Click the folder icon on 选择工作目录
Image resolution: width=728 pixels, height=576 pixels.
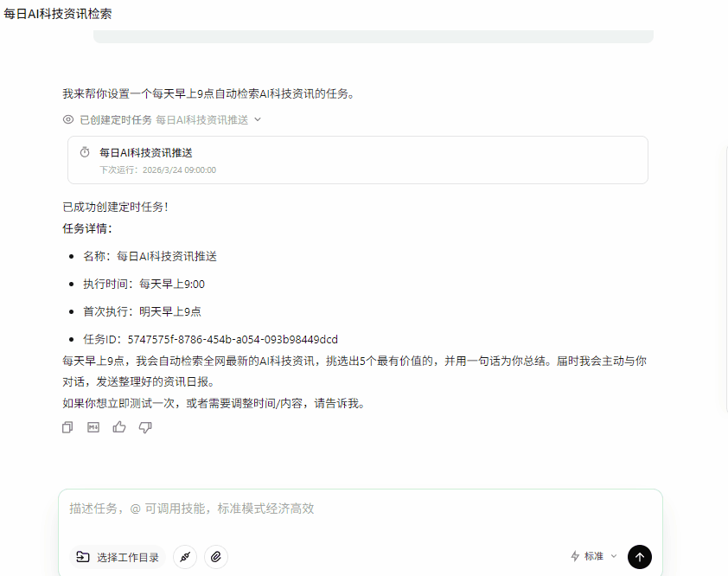(82, 557)
